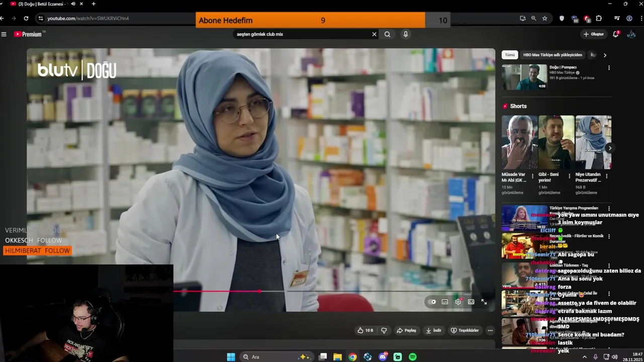Open options for Doğu | Pompacı video

(609, 68)
